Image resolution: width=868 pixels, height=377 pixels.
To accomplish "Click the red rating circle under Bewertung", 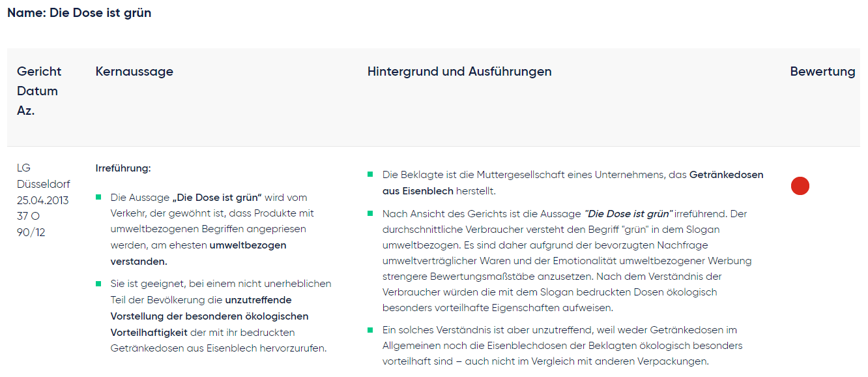I will tap(800, 186).
